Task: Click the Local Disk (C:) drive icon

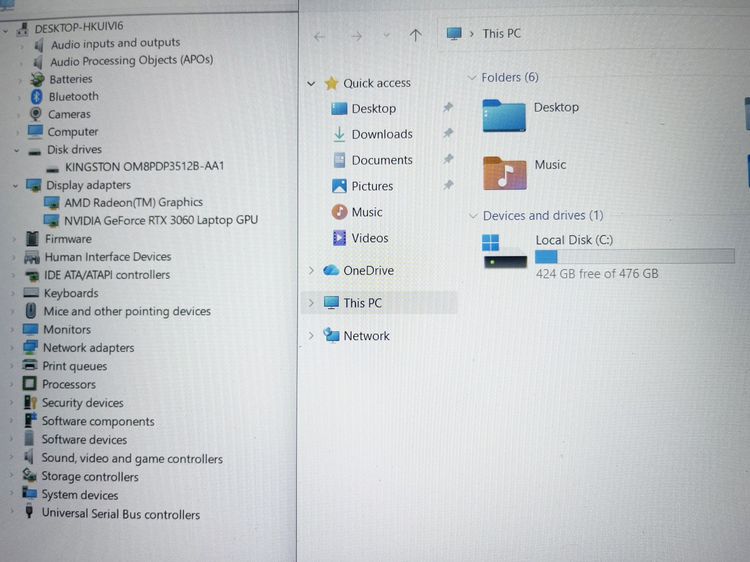Action: point(505,252)
